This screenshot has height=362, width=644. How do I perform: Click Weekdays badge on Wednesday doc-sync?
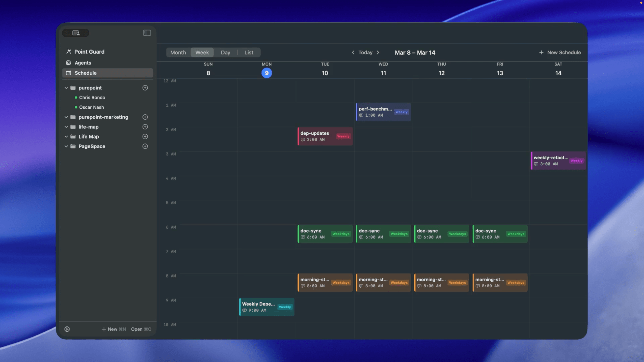point(399,234)
